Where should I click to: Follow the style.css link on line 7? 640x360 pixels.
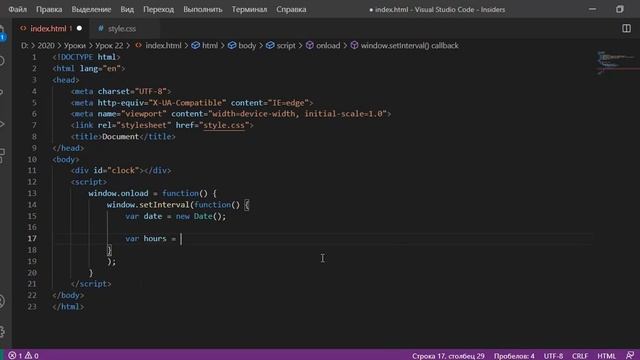point(224,125)
